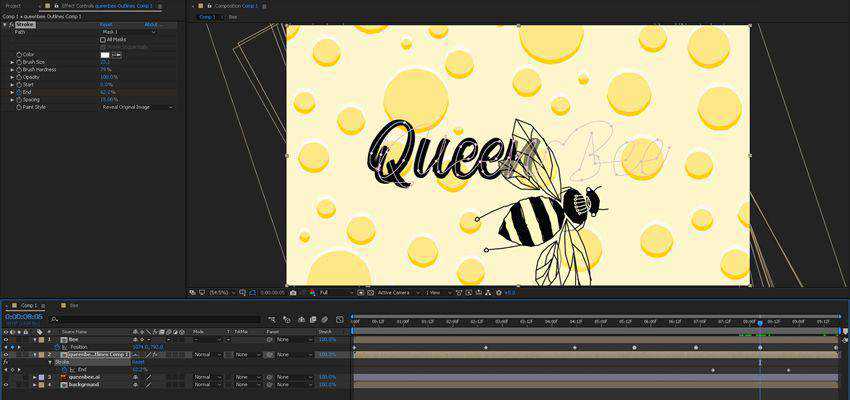The image size is (850, 400).
Task: Click the About link for Stroke effect
Action: click(x=151, y=24)
